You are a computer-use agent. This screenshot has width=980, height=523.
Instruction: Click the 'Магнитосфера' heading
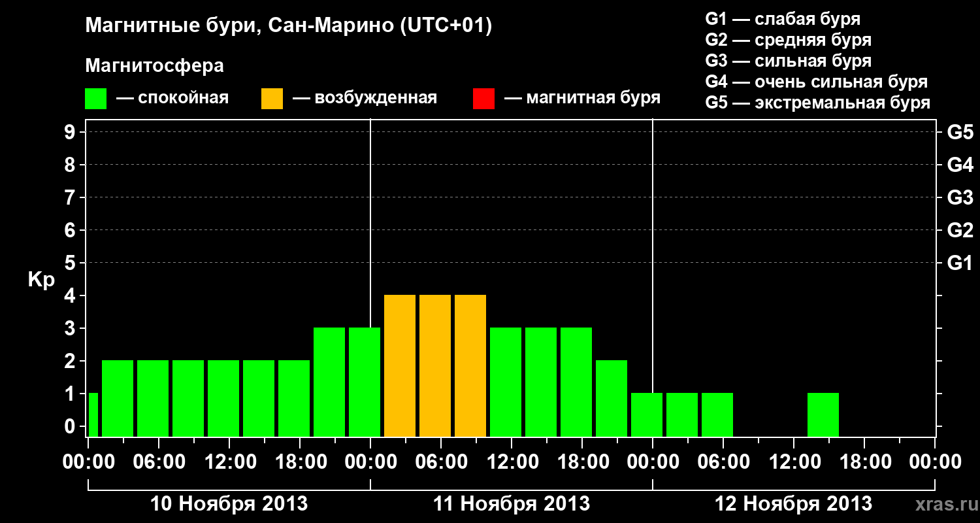pos(155,66)
